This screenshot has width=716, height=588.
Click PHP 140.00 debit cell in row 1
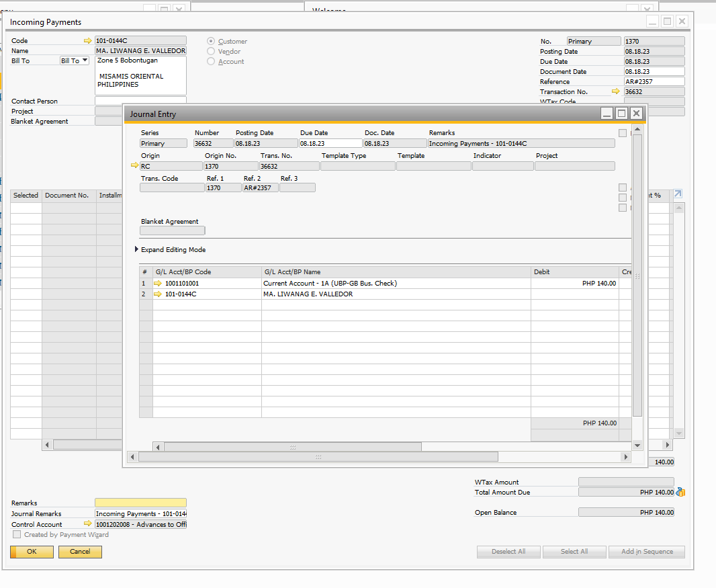[x=575, y=284]
